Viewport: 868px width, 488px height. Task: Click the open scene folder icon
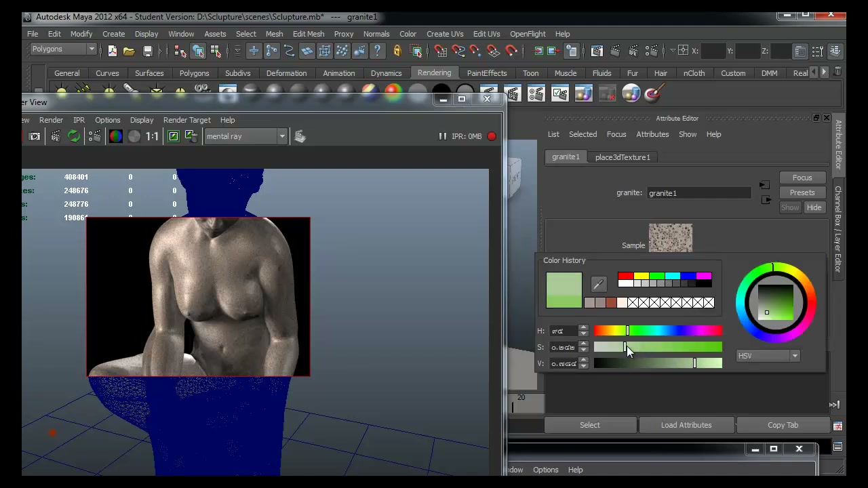click(129, 51)
